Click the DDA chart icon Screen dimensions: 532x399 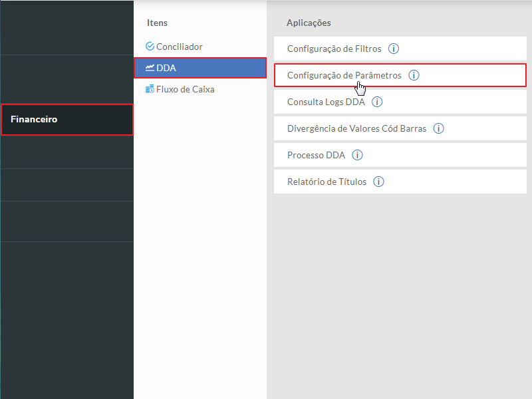pyautogui.click(x=150, y=68)
